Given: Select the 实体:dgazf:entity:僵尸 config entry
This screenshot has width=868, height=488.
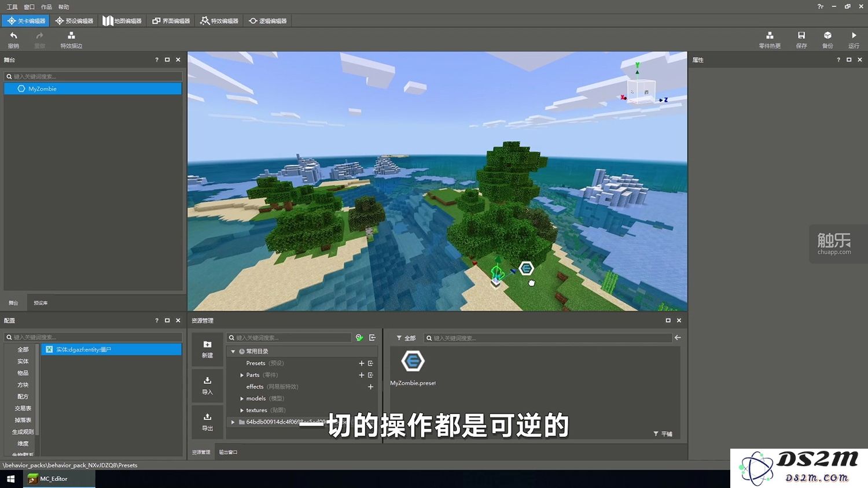Looking at the screenshot, I should (x=111, y=350).
